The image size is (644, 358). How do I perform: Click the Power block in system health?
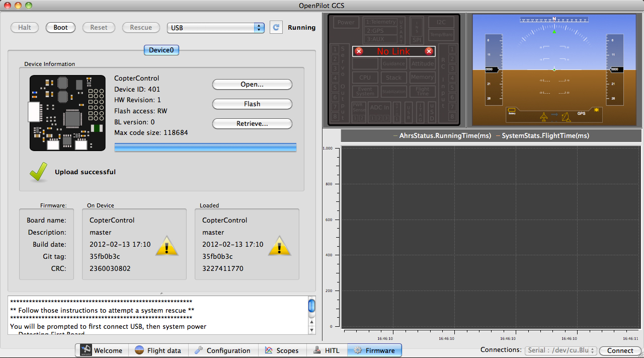tap(346, 22)
